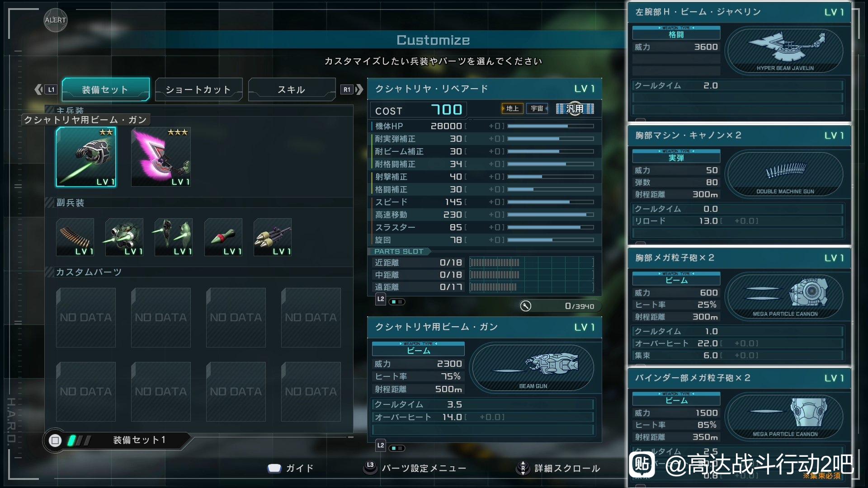Pick the ammo belt machine cannon sub-weapon

75,237
